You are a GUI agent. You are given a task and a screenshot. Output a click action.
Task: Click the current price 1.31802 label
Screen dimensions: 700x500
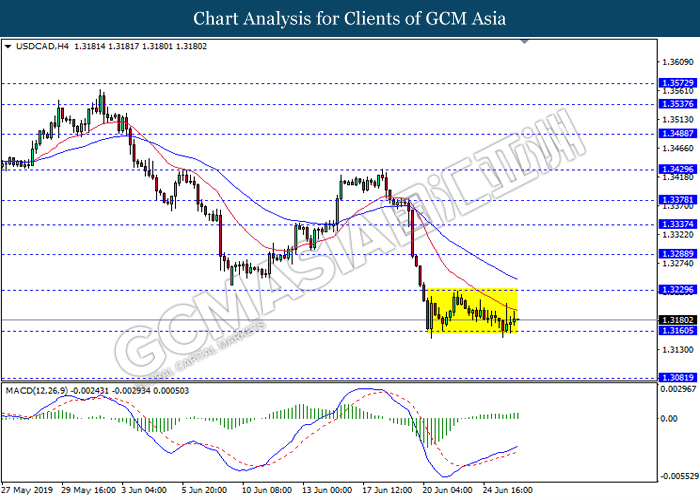[x=678, y=320]
